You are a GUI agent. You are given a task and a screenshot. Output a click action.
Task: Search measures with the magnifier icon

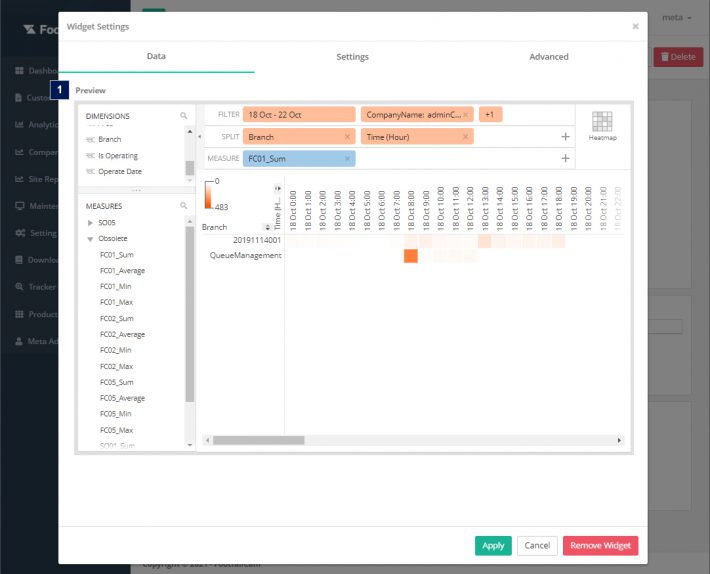pyautogui.click(x=183, y=206)
